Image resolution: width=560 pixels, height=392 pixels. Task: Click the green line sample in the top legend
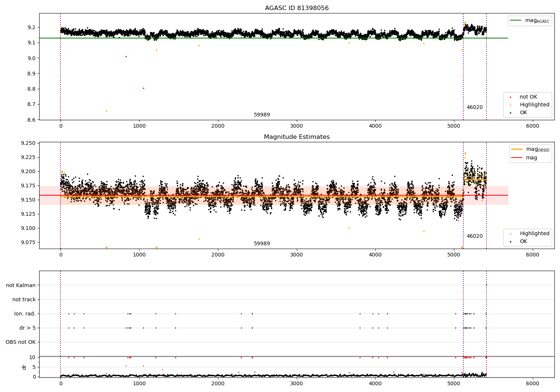click(x=516, y=21)
